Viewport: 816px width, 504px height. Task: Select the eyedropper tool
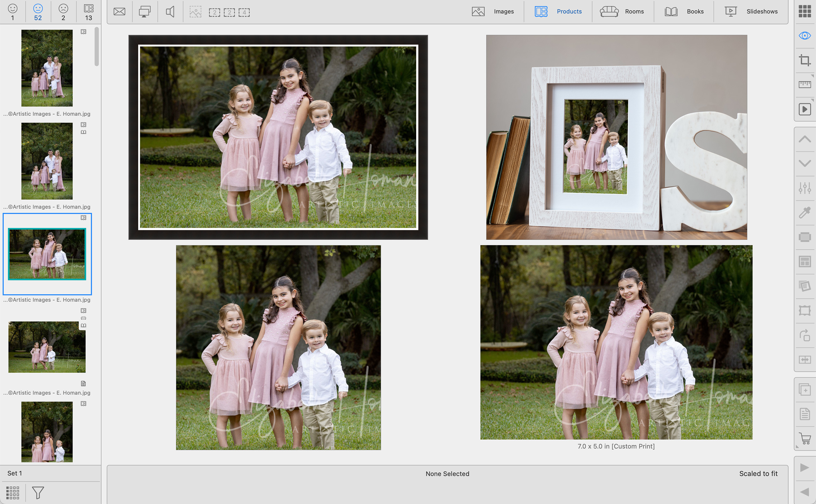(805, 212)
